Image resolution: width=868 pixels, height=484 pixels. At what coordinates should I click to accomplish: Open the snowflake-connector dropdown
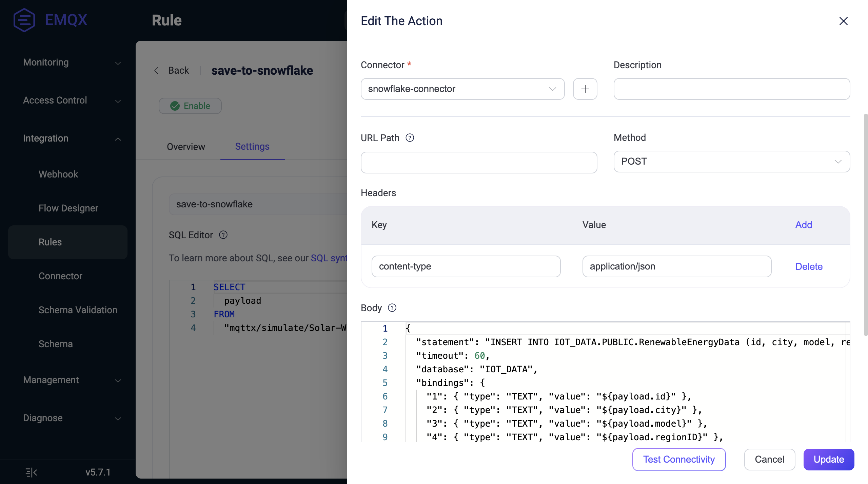tap(462, 88)
